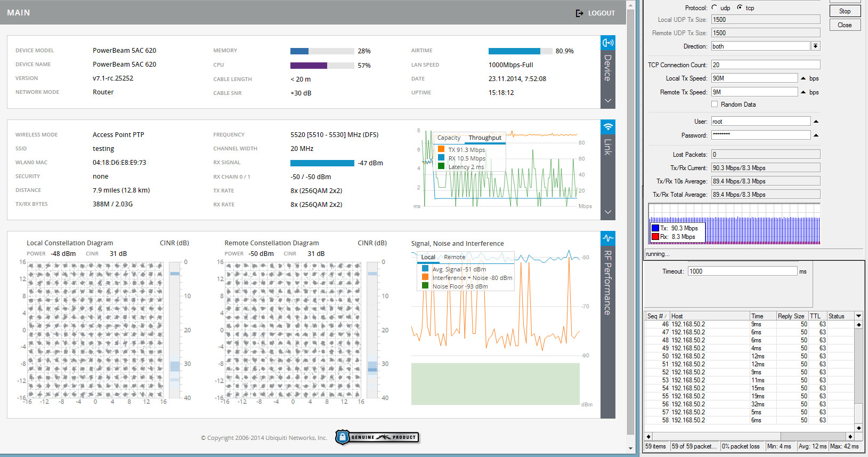Click the arrow next to User field

pyautogui.click(x=816, y=122)
